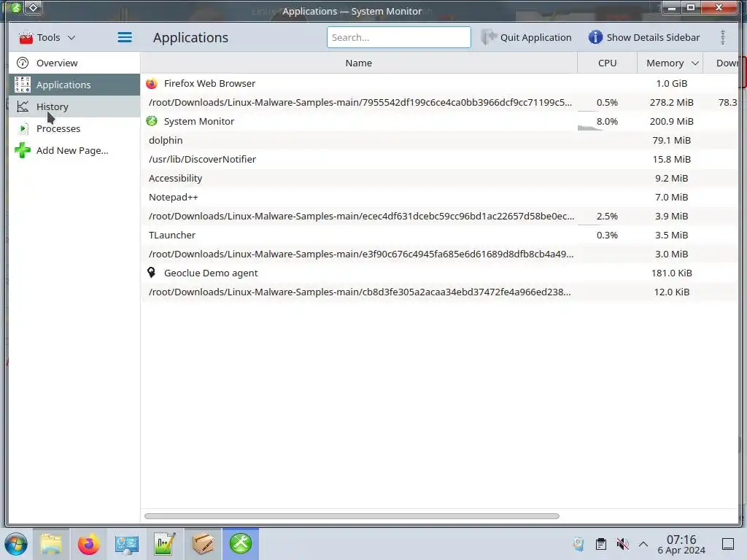747x560 pixels.
Task: Sort by CPU column header
Action: click(607, 63)
